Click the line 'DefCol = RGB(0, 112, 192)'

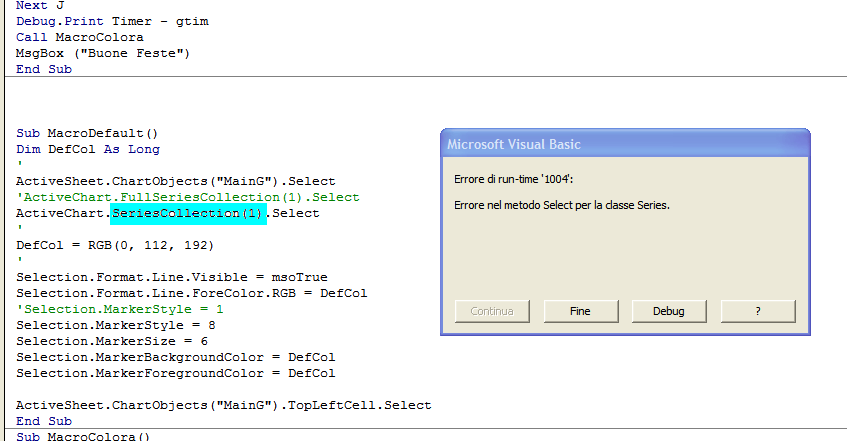pyautogui.click(x=115, y=245)
